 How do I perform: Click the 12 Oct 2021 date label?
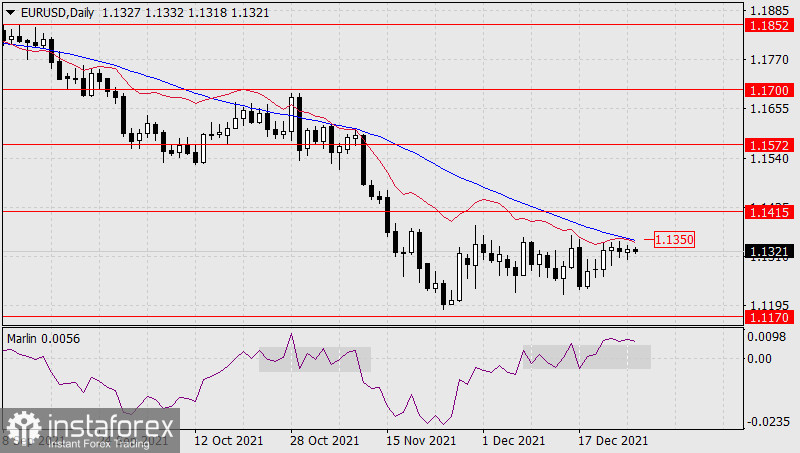click(x=228, y=440)
